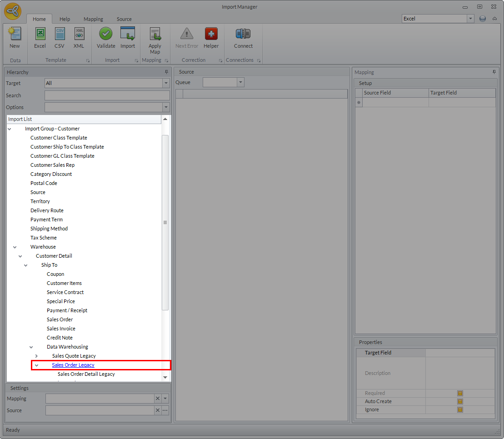Toggle the Required checkbox in Properties
This screenshot has width=504, height=439.
click(x=460, y=393)
